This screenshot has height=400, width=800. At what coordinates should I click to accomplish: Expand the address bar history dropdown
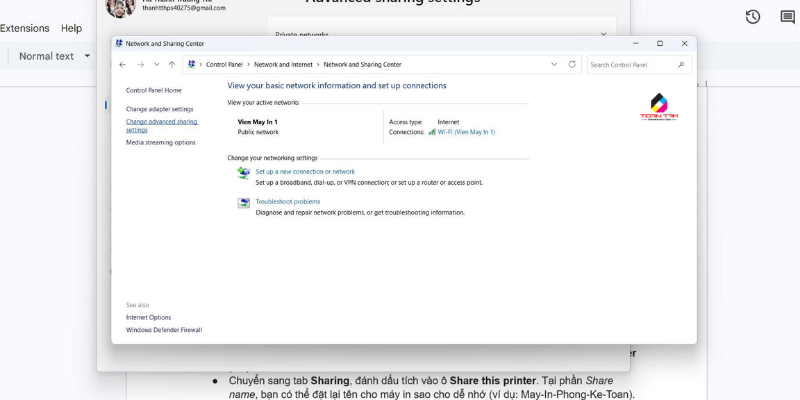[554, 64]
